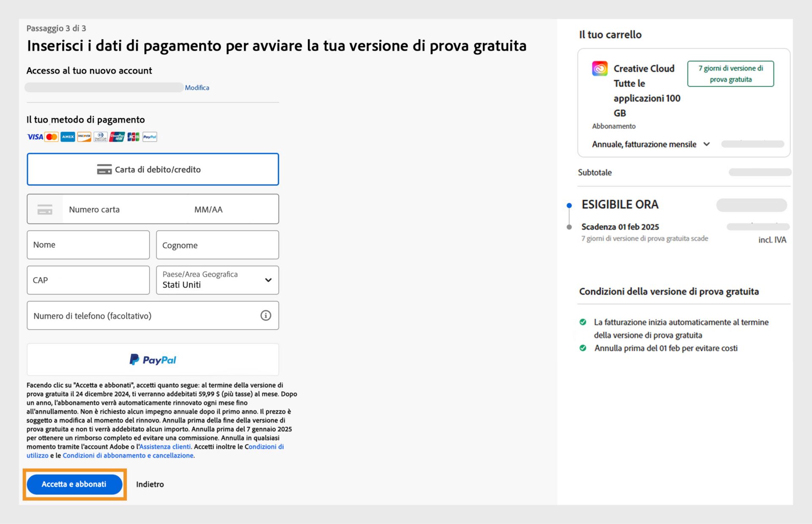Click Il tuo metodo di pagamento heading
This screenshot has width=812, height=524.
coord(86,120)
